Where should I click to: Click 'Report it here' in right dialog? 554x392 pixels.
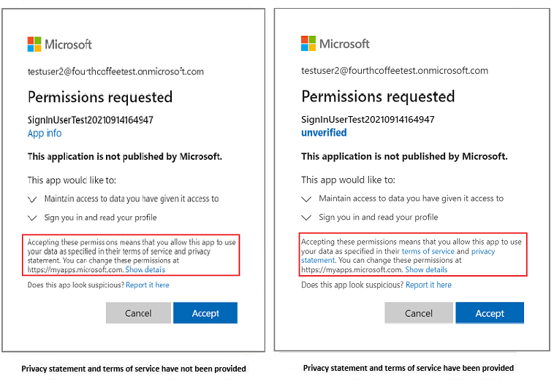pos(428,285)
